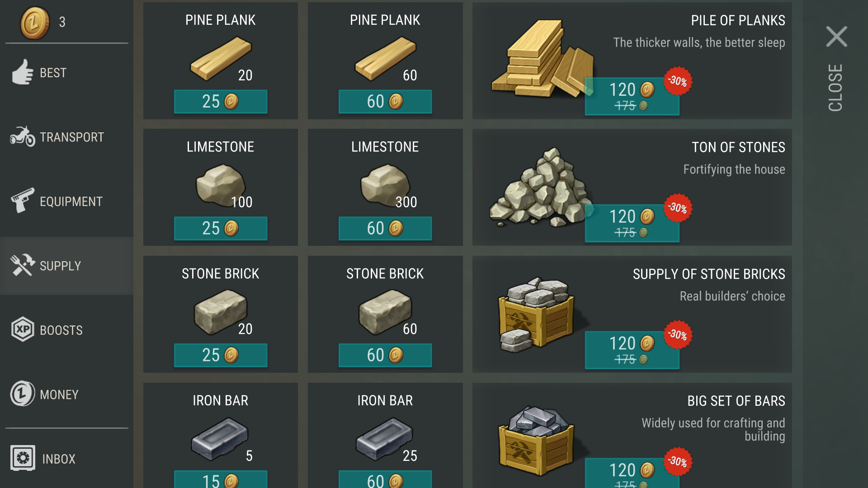This screenshot has height=488, width=868.
Task: Select the Money coin icon in sidebar
Action: [22, 394]
